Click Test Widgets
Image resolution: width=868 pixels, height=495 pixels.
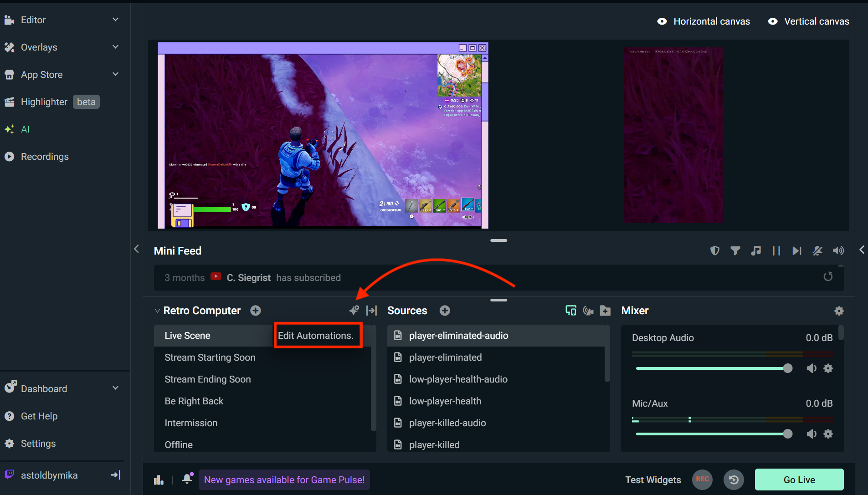(x=653, y=480)
